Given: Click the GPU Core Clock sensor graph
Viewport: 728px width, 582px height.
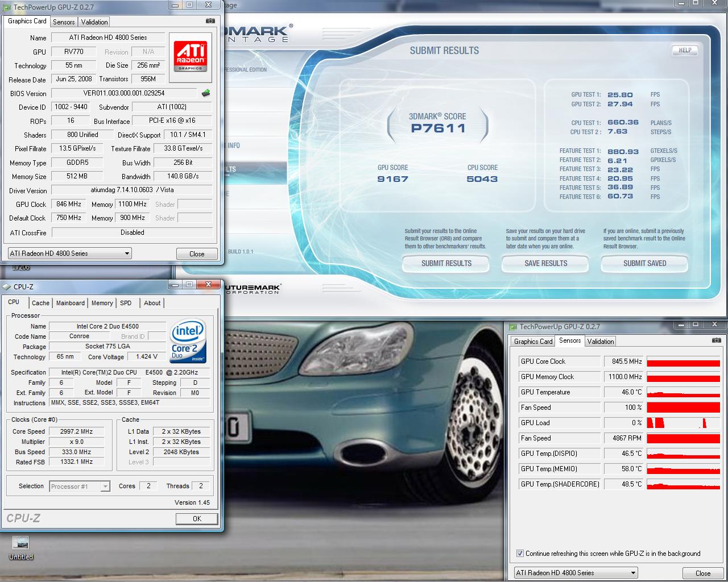Looking at the screenshot, I should [x=684, y=361].
